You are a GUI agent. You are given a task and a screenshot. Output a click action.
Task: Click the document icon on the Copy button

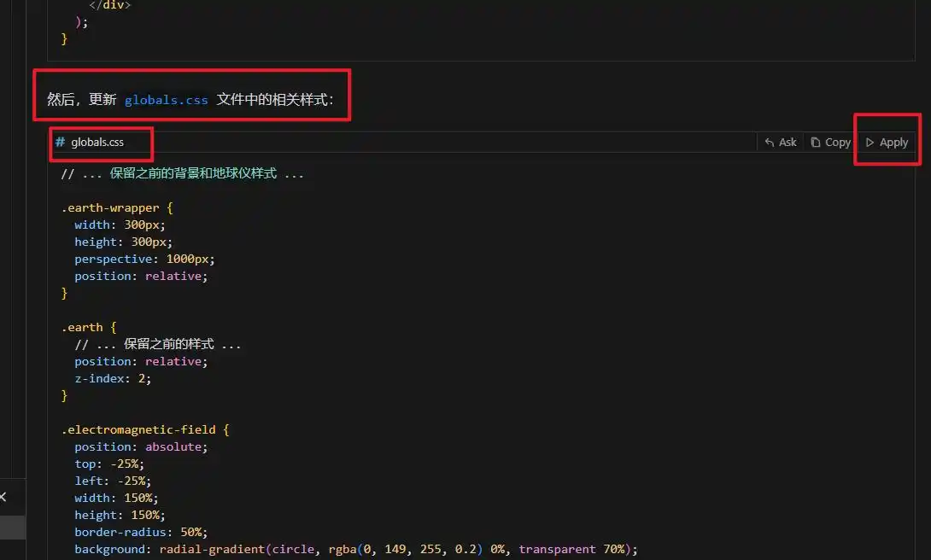[816, 142]
